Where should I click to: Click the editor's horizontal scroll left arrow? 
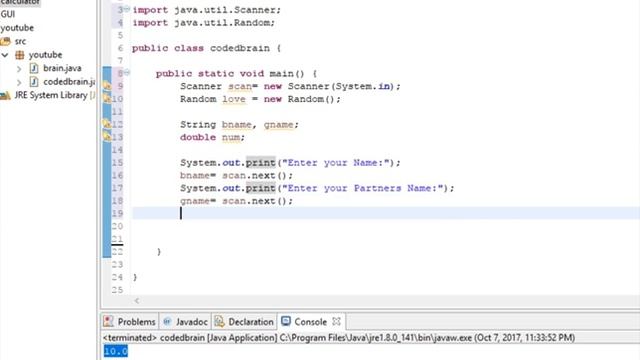tap(137, 301)
